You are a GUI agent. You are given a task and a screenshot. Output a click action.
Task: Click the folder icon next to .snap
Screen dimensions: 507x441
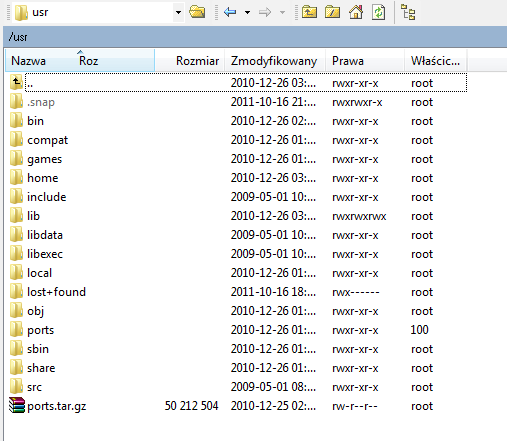pyautogui.click(x=16, y=101)
